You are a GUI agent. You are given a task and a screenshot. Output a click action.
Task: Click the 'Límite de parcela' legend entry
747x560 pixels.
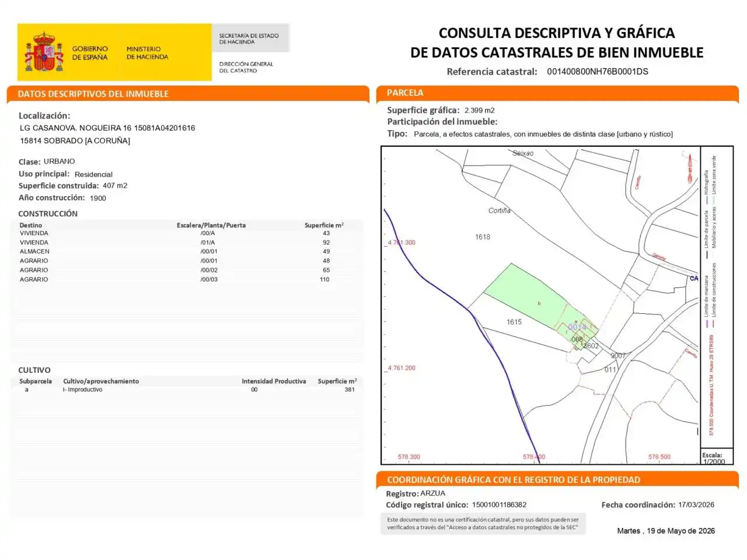pos(706,235)
